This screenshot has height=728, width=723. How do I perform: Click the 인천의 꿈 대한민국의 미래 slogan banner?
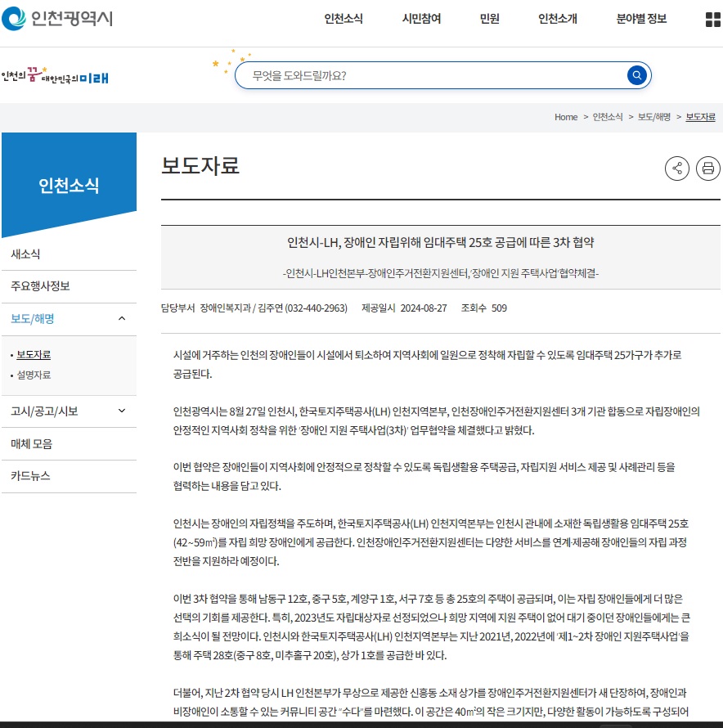point(55,76)
